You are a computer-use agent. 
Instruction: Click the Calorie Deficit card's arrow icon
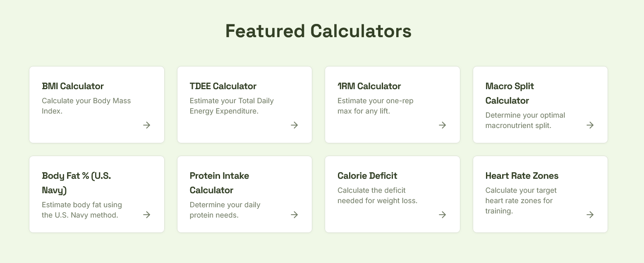point(442,215)
